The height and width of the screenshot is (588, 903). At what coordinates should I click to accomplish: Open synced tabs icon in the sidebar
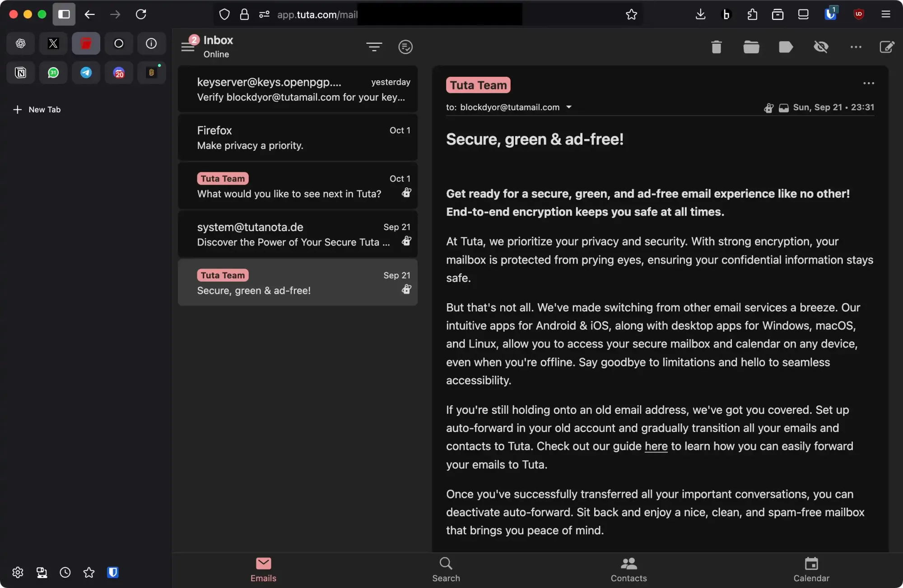[42, 572]
